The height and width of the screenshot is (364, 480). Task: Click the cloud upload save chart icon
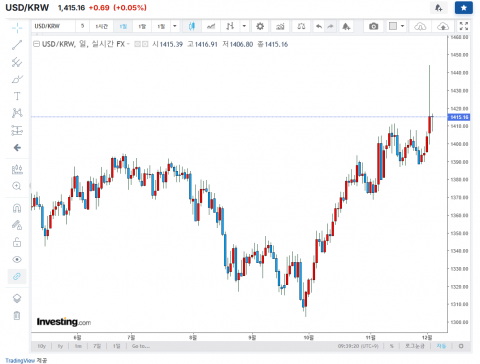[443, 26]
